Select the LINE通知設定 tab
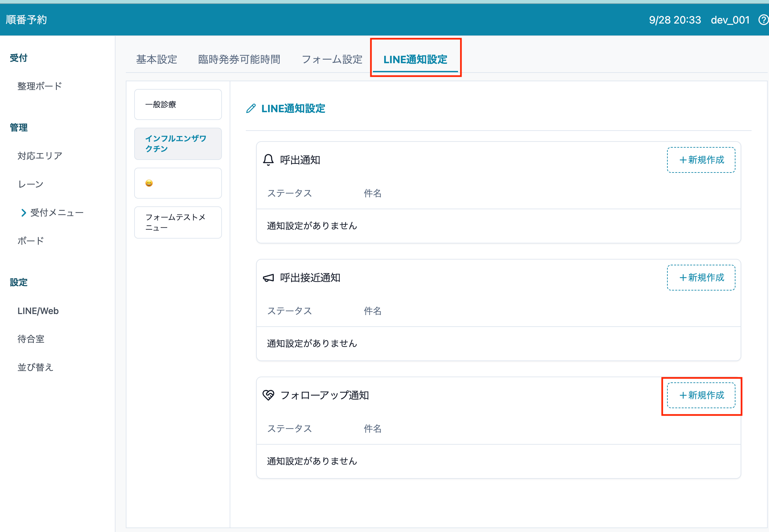Viewport: 769px width, 532px height. point(415,59)
